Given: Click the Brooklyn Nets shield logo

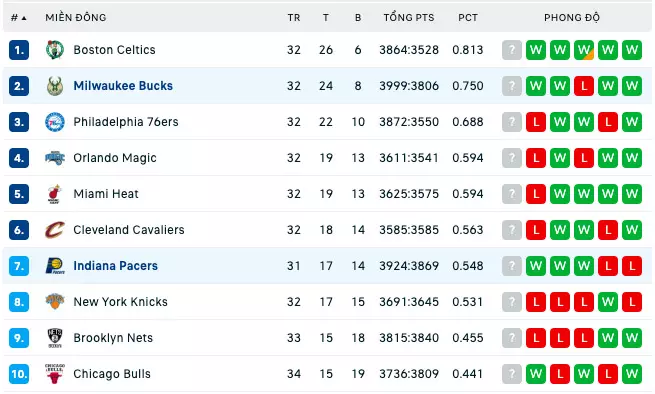Looking at the screenshot, I should [x=55, y=338].
